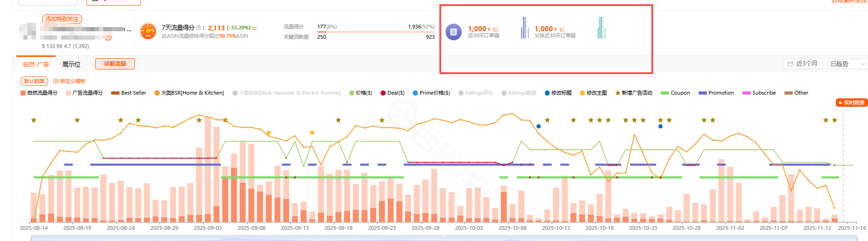Open trend icon beside 父体近30天订单量 value
Image resolution: width=868 pixels, height=241 pixels.
click(x=562, y=29)
